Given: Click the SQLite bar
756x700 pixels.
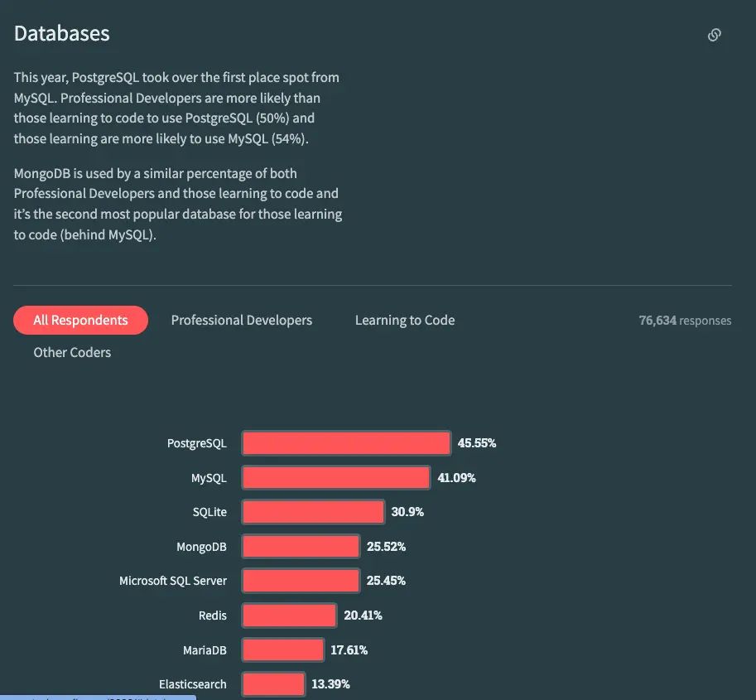Looking at the screenshot, I should (313, 512).
